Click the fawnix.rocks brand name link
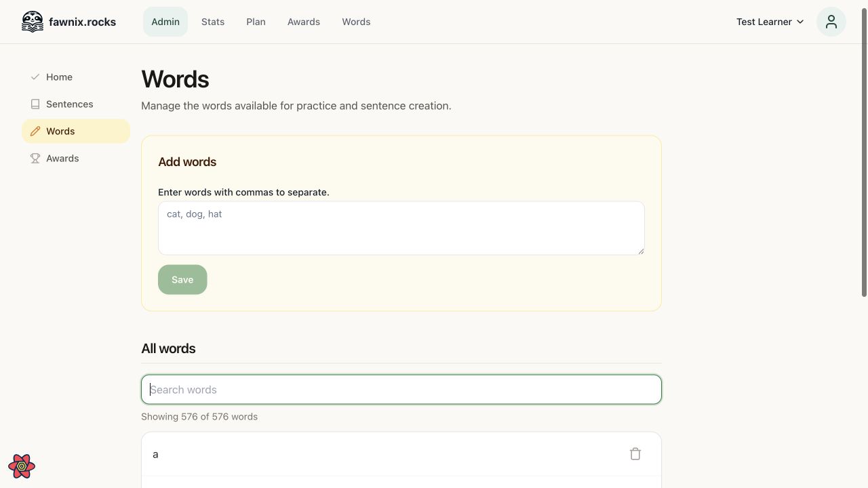868x488 pixels. (x=82, y=22)
